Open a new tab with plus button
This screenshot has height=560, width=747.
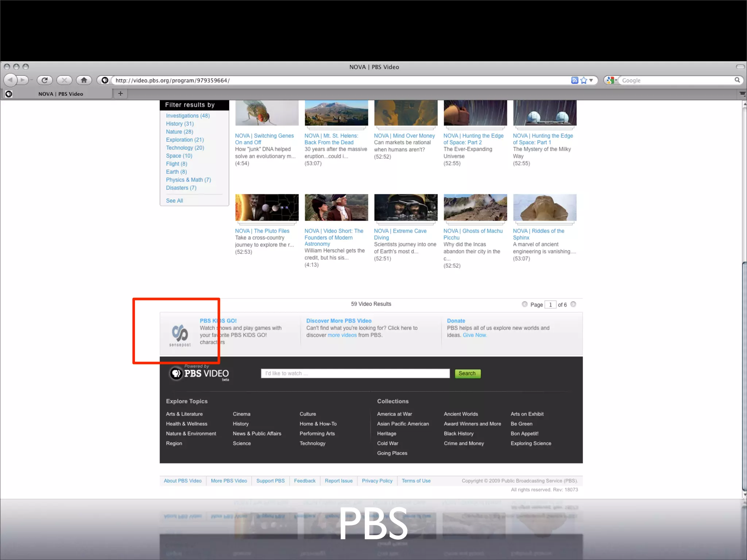[120, 94]
